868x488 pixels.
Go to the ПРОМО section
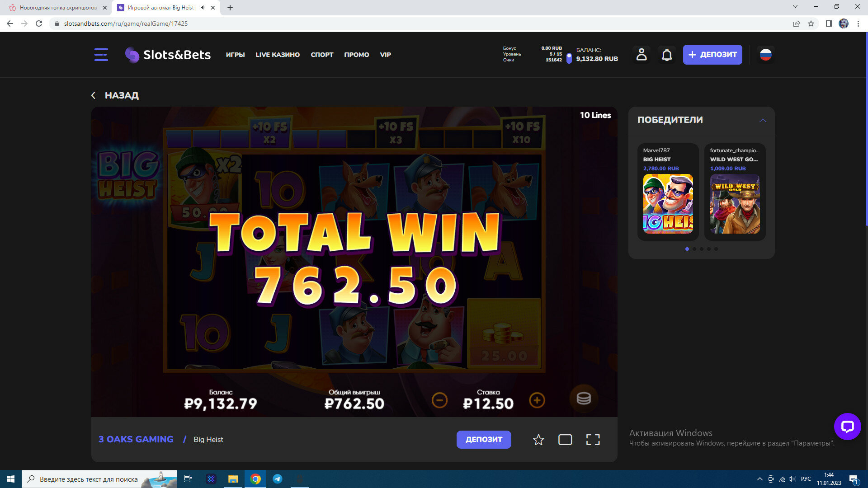[356, 55]
